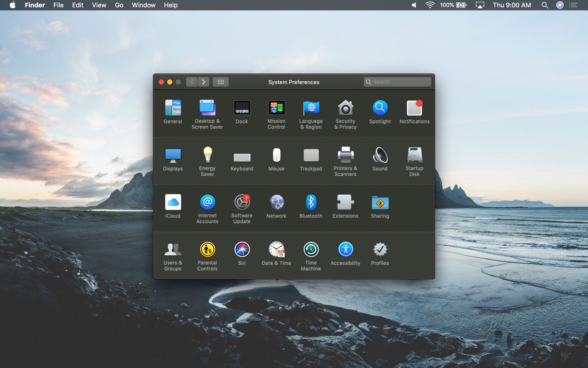This screenshot has width=588, height=368.
Task: Open Siri preferences
Action: 242,250
